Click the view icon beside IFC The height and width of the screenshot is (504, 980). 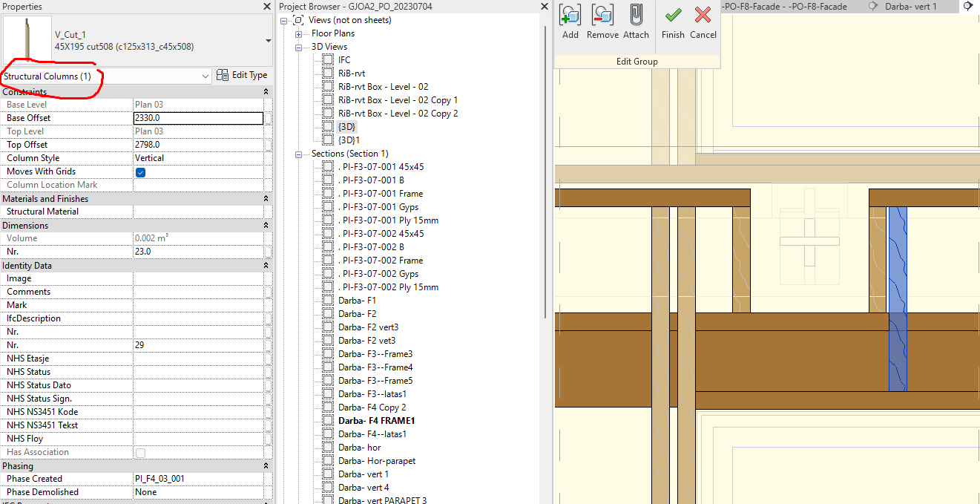329,59
